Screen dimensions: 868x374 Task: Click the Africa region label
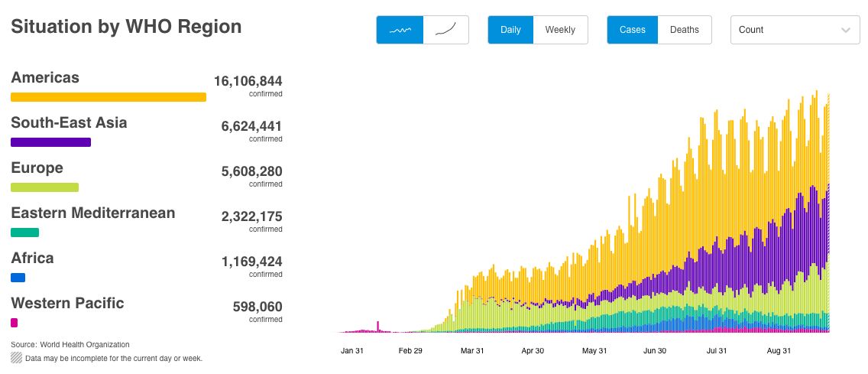(x=32, y=259)
